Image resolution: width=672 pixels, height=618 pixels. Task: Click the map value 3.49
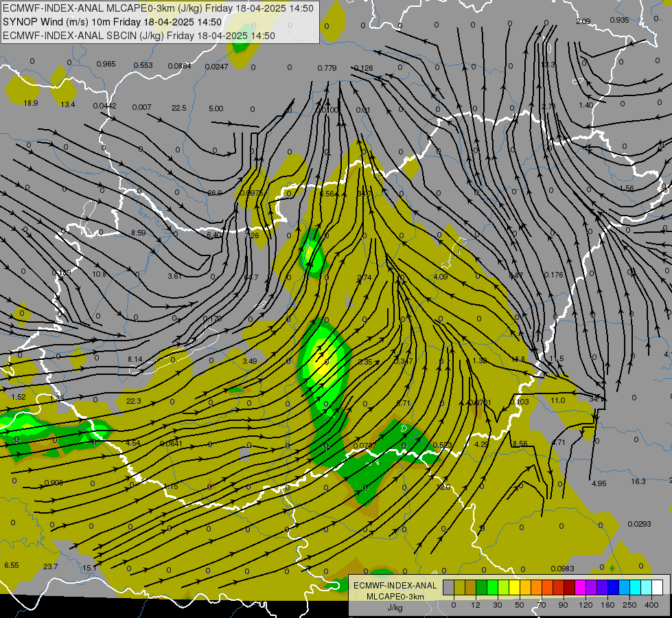[x=249, y=361]
